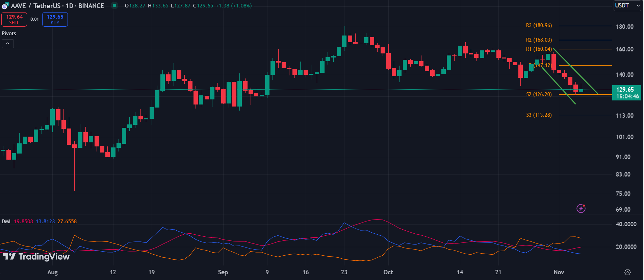The width and height of the screenshot is (644, 280).
Task: Click the AAVE coin logo icon
Action: coord(5,5)
